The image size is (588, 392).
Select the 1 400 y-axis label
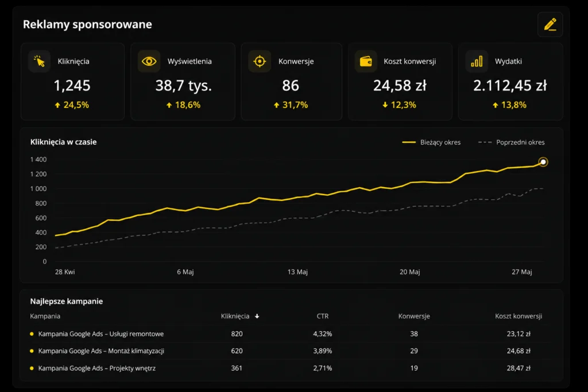pyautogui.click(x=38, y=160)
